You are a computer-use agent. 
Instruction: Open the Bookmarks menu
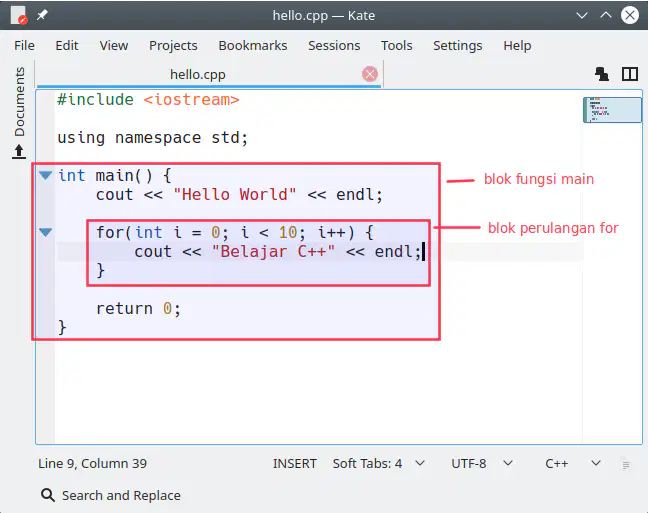pos(253,45)
